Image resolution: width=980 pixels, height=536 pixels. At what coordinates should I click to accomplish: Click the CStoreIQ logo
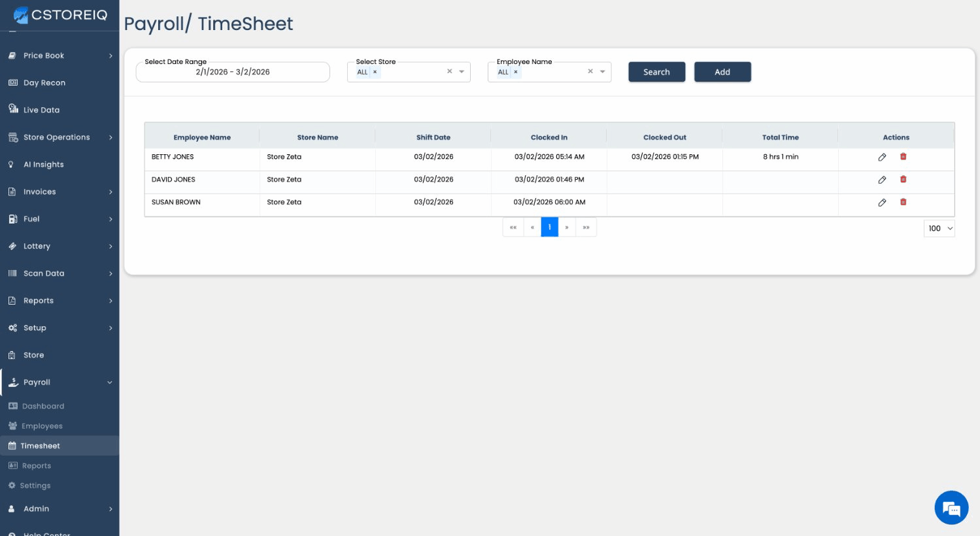coord(60,15)
